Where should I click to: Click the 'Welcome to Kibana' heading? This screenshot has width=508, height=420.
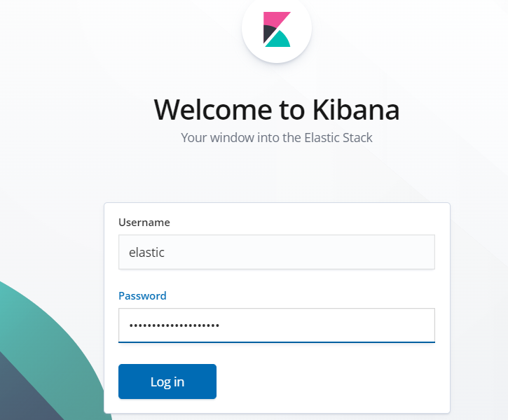[277, 110]
